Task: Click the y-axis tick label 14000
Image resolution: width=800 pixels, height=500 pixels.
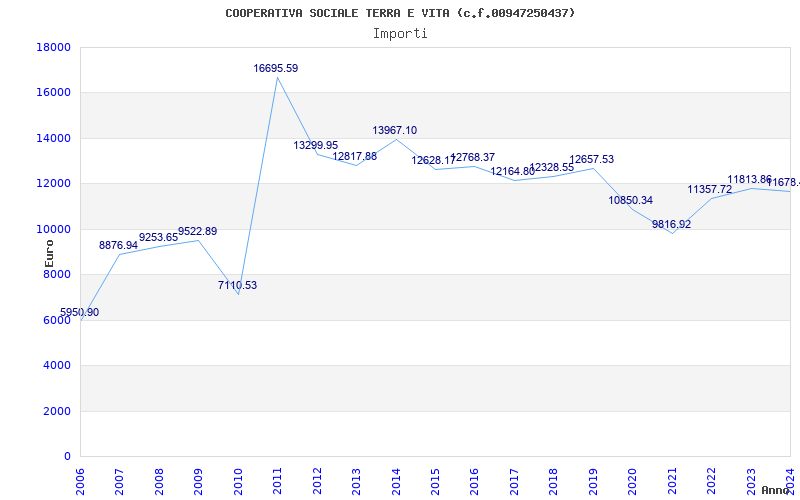Action: pyautogui.click(x=53, y=138)
